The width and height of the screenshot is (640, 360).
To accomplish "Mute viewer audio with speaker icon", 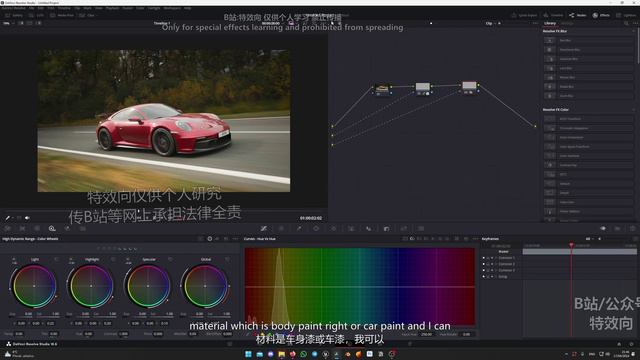I will (27, 218).
